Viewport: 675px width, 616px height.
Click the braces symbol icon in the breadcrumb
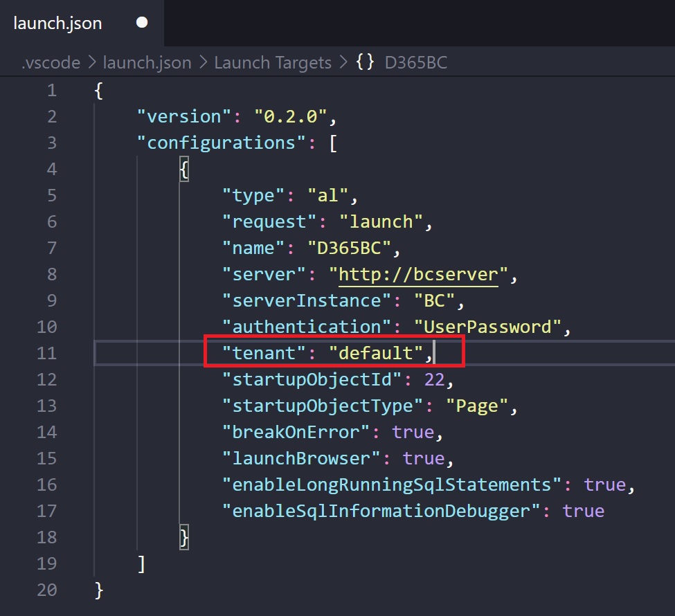pos(365,63)
